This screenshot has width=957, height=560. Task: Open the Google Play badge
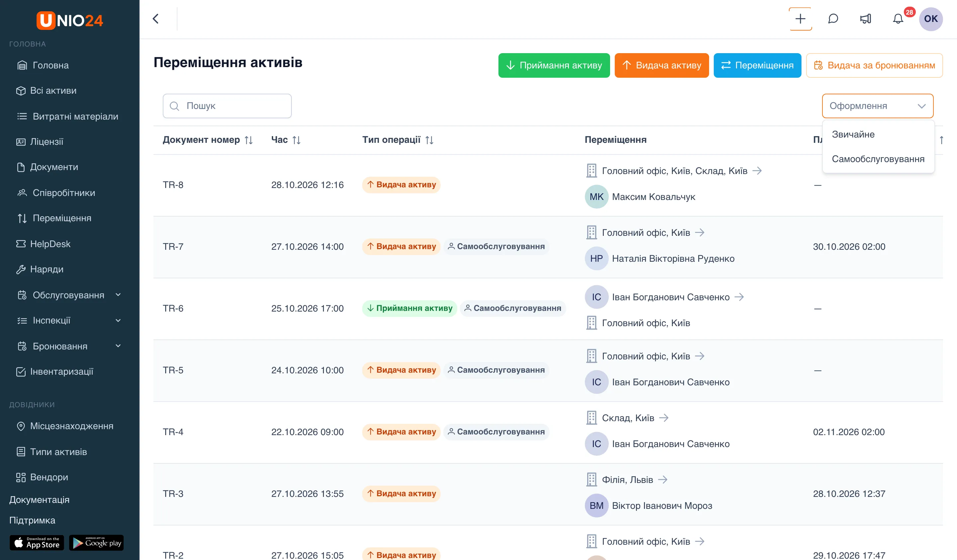point(96,542)
